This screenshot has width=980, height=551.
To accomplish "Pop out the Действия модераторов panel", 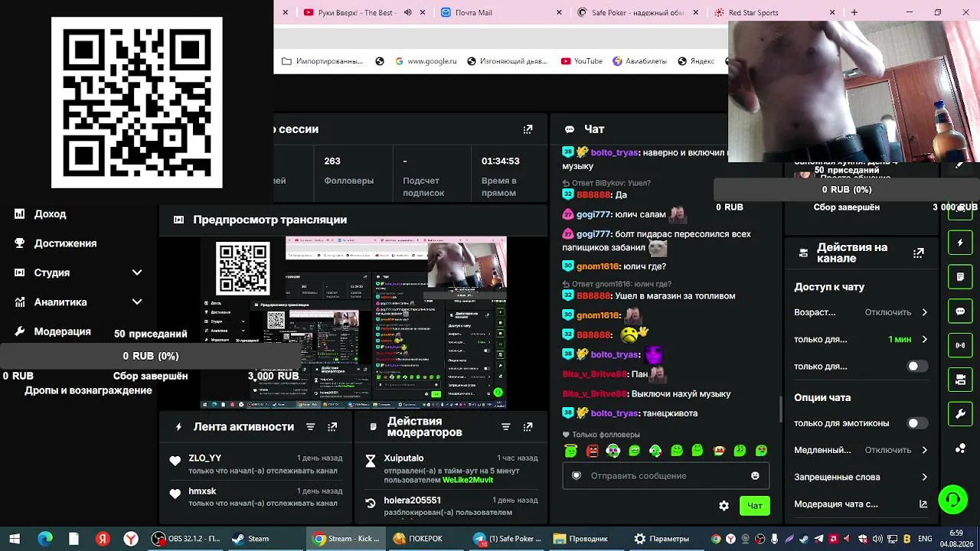I will click(x=528, y=427).
